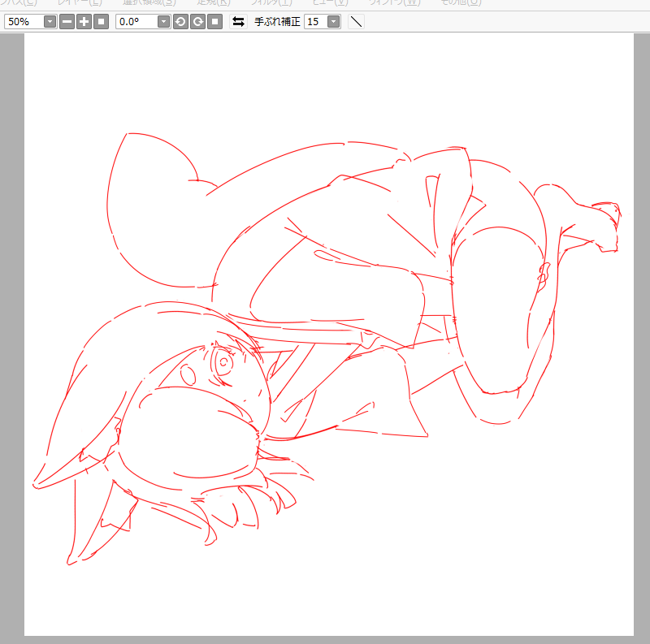Flip the canvas view horizontally
Viewport: 650px width, 644px height.
click(238, 22)
